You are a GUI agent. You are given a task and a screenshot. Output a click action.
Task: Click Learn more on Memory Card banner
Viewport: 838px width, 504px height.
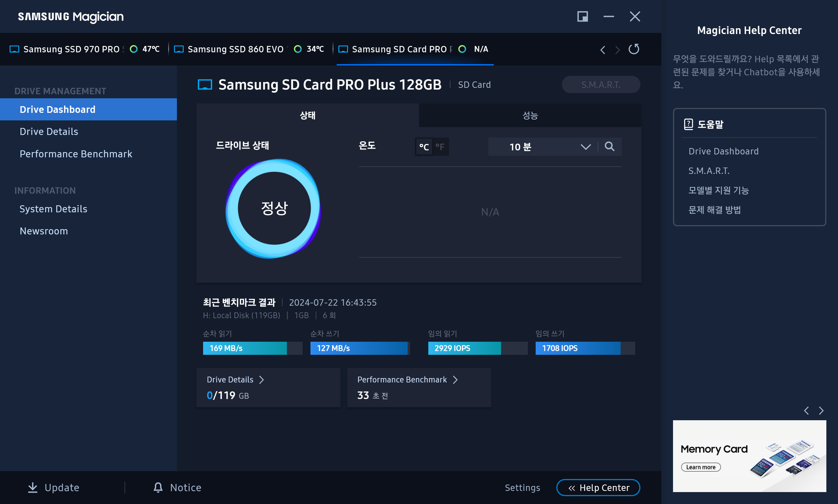coord(700,467)
